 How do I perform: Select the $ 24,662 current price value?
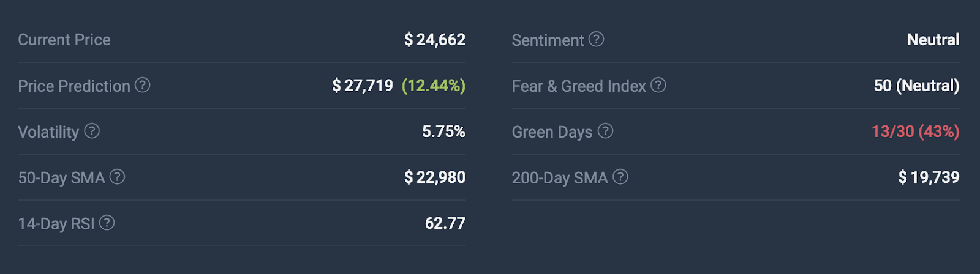click(x=435, y=40)
